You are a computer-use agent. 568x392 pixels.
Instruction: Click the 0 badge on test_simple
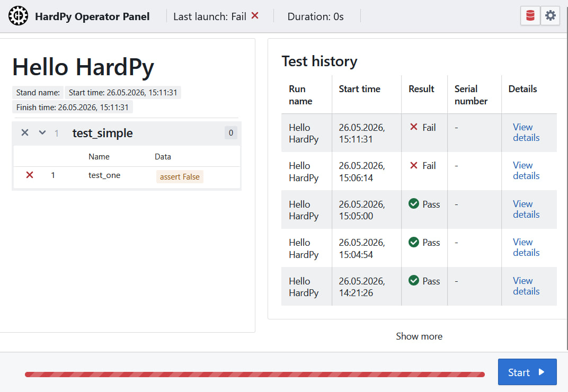231,132
